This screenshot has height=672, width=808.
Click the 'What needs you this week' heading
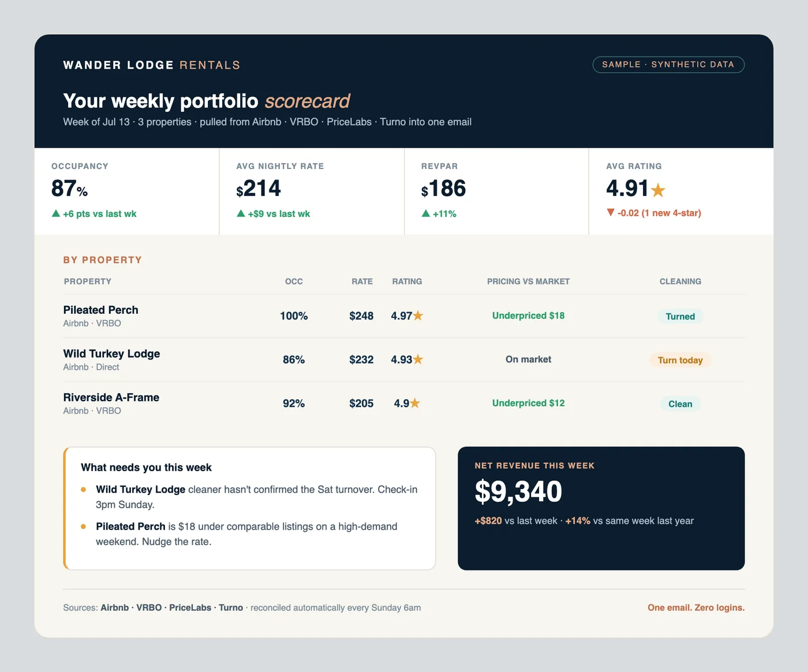click(x=146, y=467)
